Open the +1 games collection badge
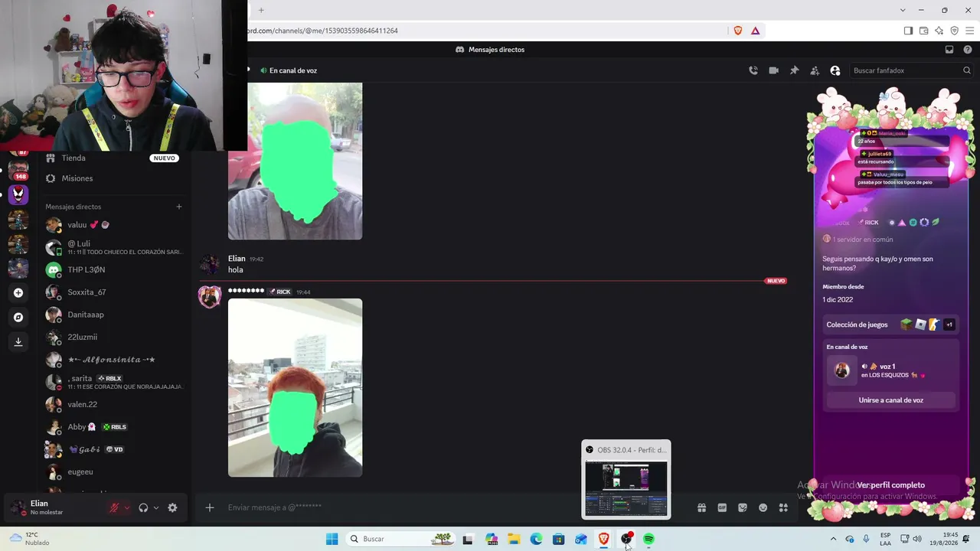The width and height of the screenshot is (980, 551). tap(949, 324)
